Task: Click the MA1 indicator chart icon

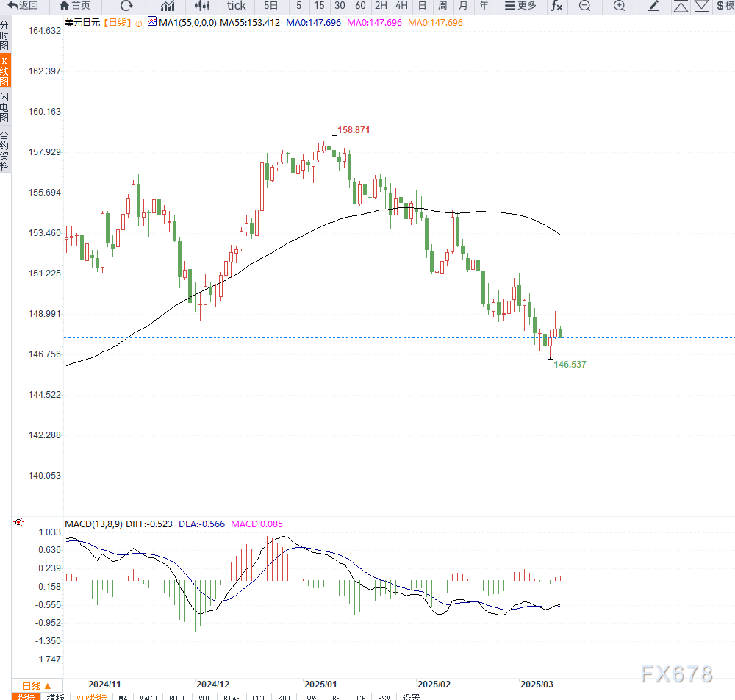Action: point(152,22)
